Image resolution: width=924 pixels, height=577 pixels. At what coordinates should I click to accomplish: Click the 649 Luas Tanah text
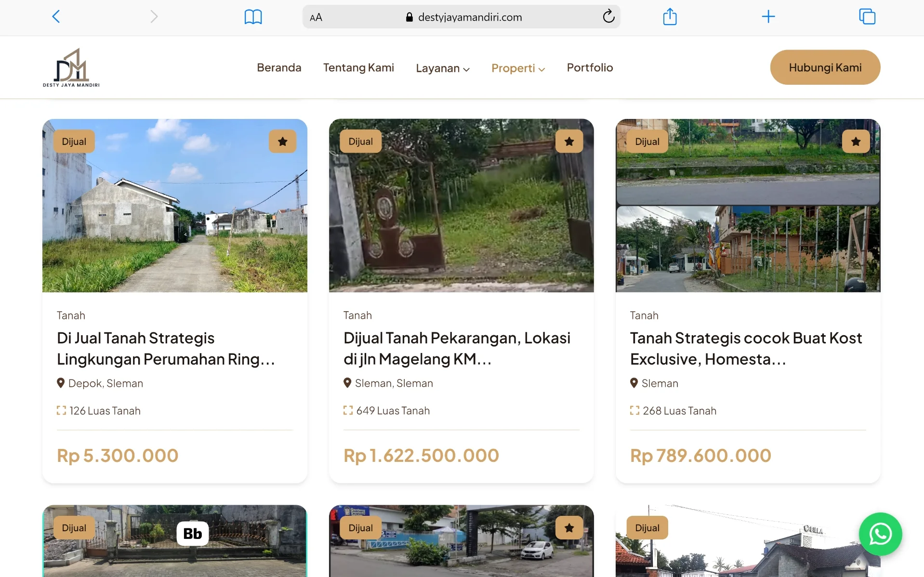click(x=393, y=411)
